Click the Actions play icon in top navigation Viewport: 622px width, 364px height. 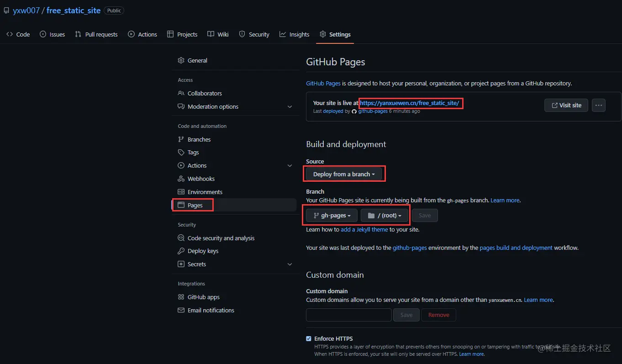click(132, 34)
